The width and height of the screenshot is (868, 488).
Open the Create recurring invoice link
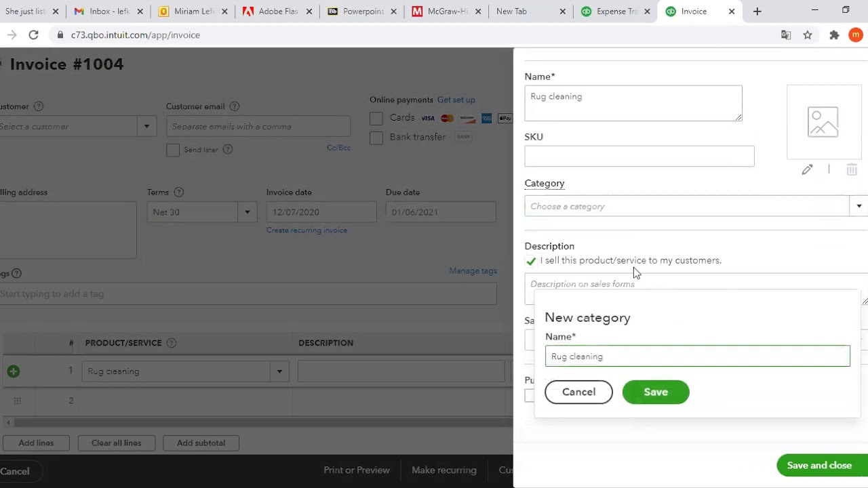[307, 230]
